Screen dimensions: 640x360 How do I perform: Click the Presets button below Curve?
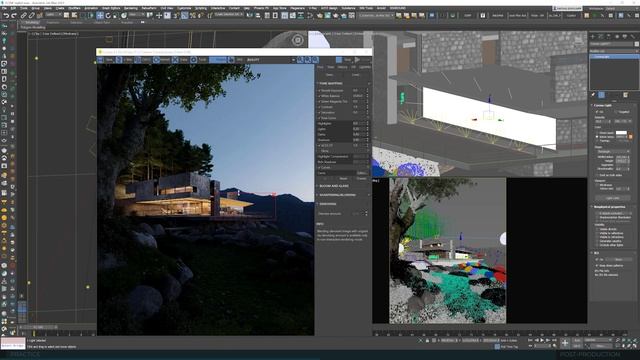[x=361, y=179]
